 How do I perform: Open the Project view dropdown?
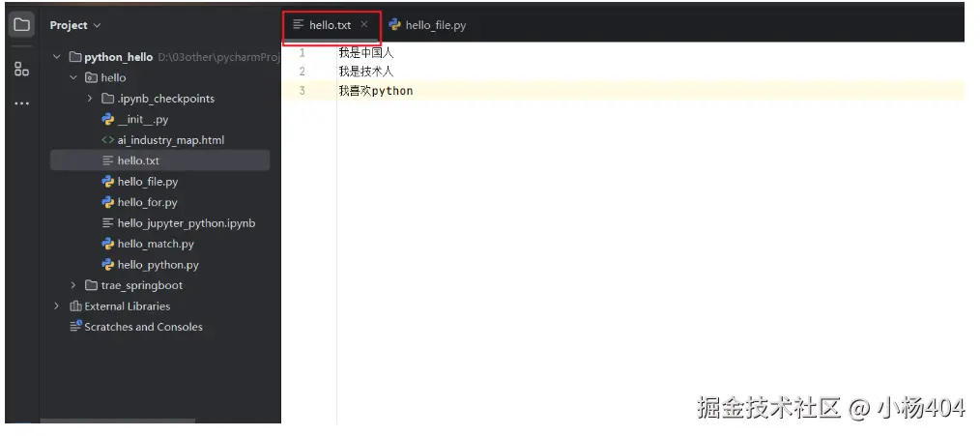coord(75,25)
